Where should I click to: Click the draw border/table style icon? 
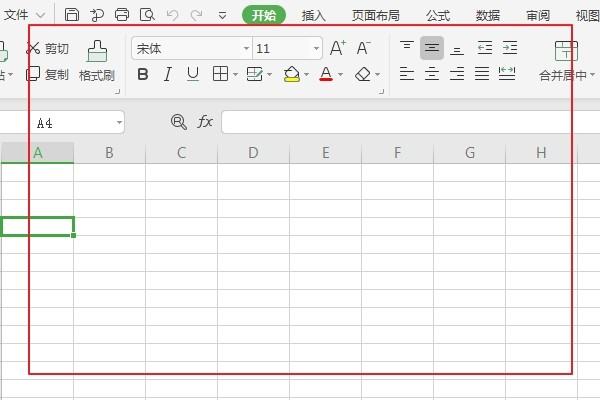tap(254, 74)
